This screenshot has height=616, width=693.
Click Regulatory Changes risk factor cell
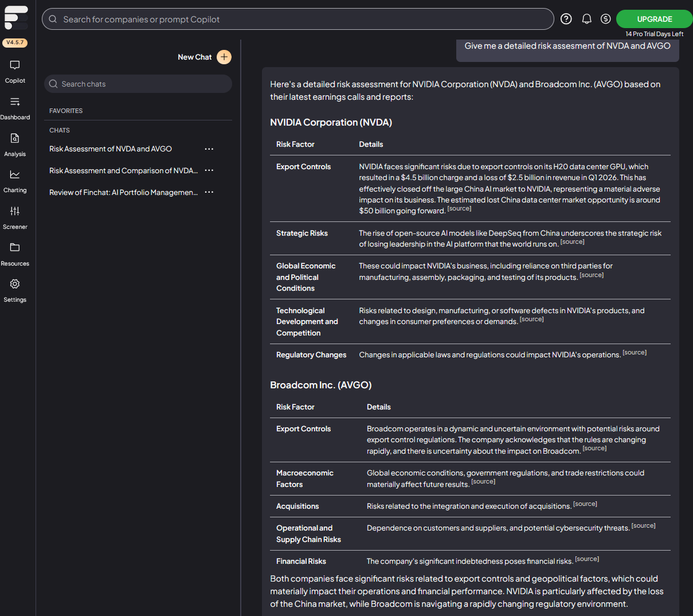pyautogui.click(x=311, y=355)
